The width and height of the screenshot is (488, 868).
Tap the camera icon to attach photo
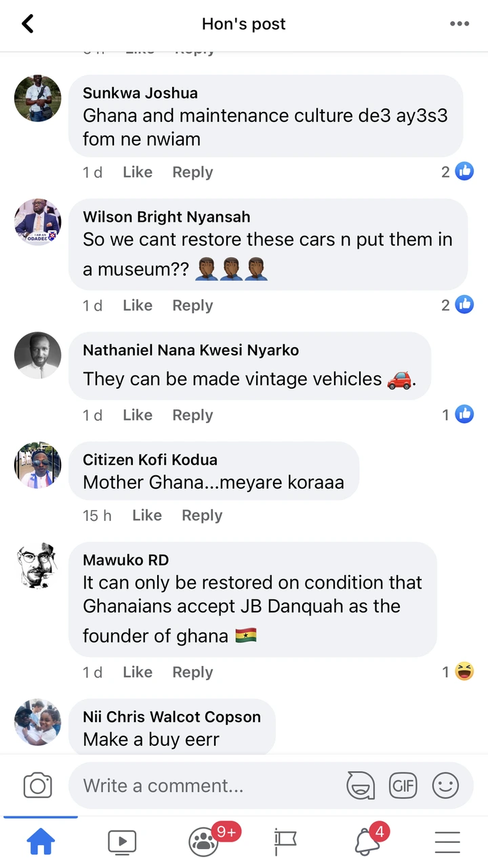37,786
